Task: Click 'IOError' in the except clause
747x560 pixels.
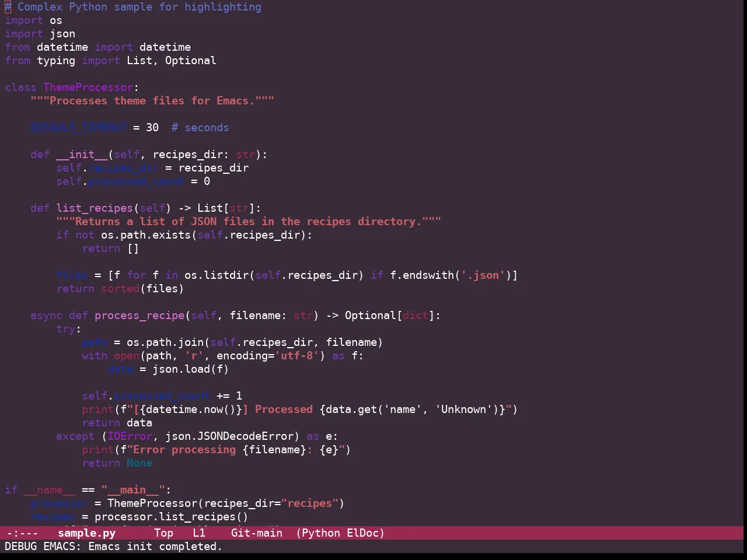Action: 130,436
